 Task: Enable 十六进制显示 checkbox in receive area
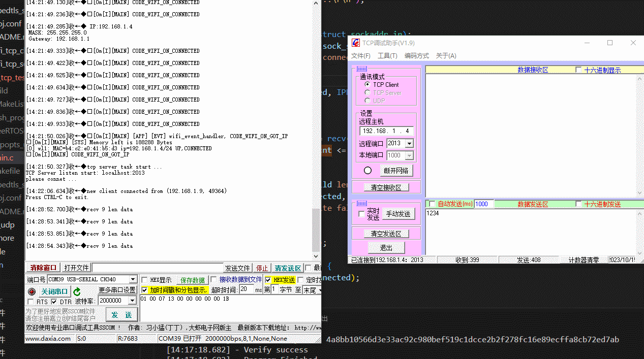(x=578, y=70)
